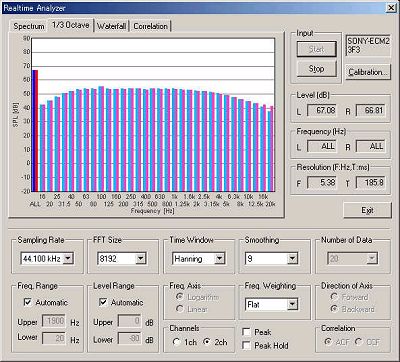Click the Freq. Range Upper Hz field
The image size is (400, 362).
click(54, 322)
